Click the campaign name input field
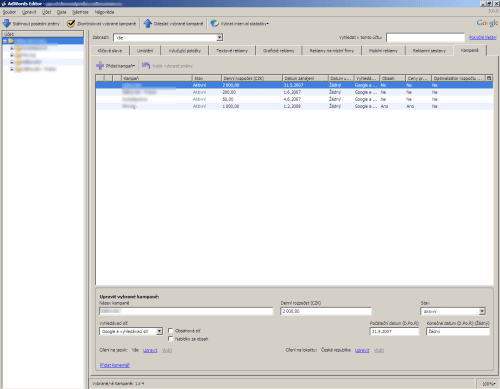The image size is (500, 389). [186, 311]
